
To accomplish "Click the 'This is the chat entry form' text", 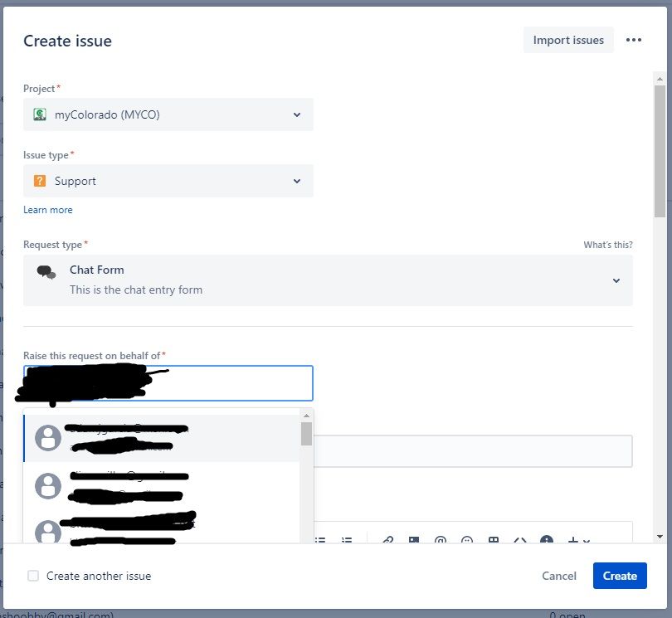I will pos(136,290).
